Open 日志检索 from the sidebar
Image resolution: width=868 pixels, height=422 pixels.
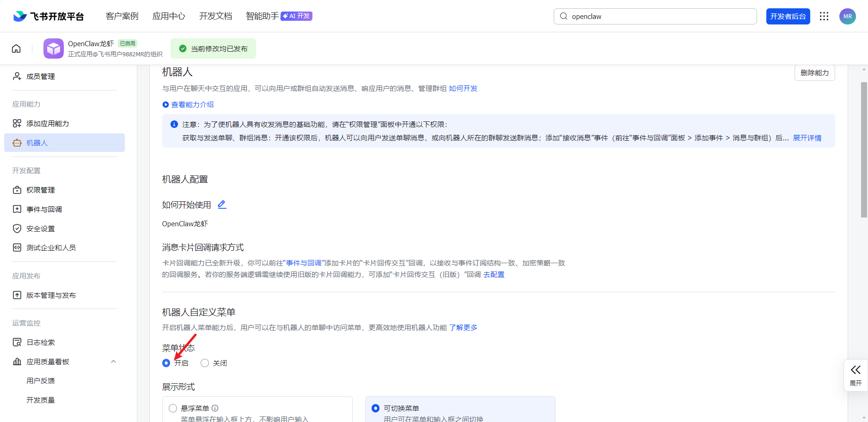point(40,342)
